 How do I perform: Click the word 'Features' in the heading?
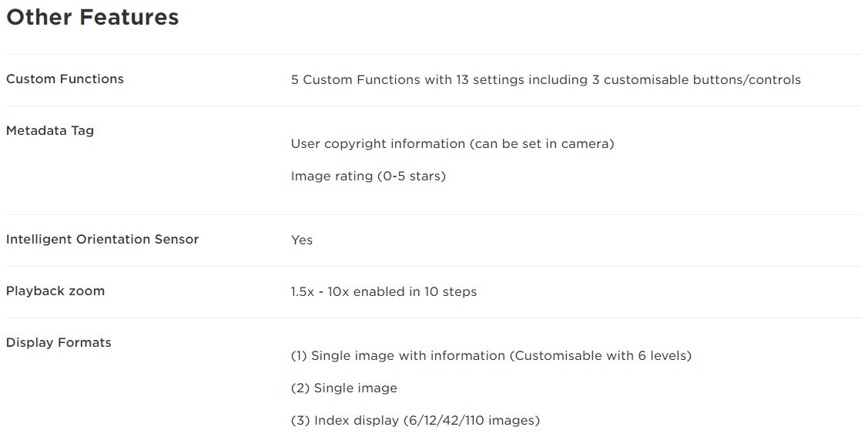point(129,17)
